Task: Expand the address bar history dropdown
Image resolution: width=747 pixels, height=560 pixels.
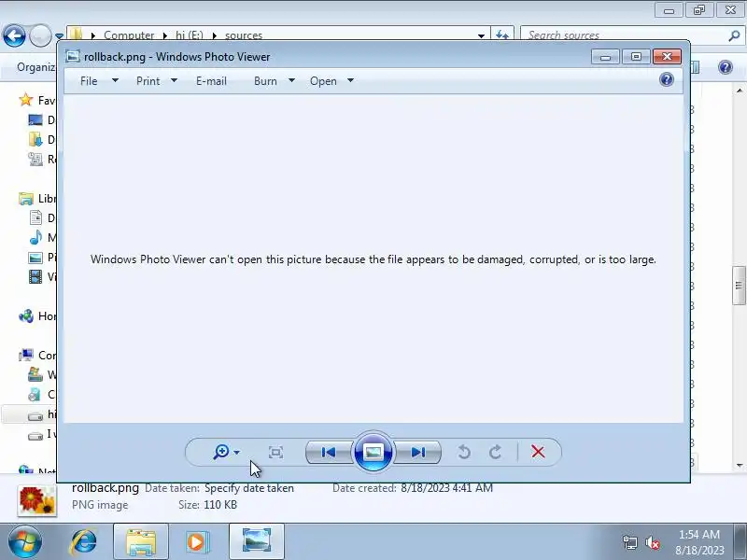Action: [x=481, y=35]
